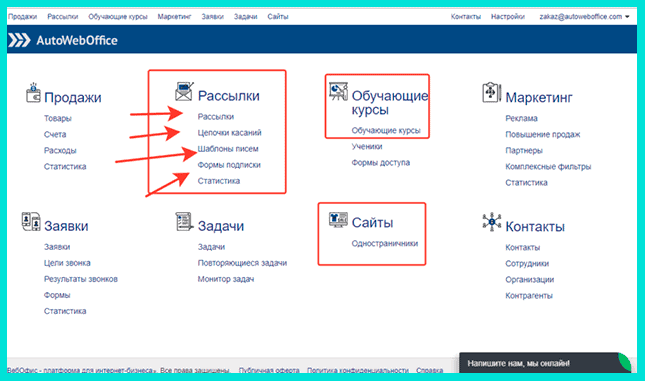Image resolution: width=645 pixels, height=381 pixels.
Task: Click the Маркетинг clipboard icon
Action: pyautogui.click(x=492, y=92)
